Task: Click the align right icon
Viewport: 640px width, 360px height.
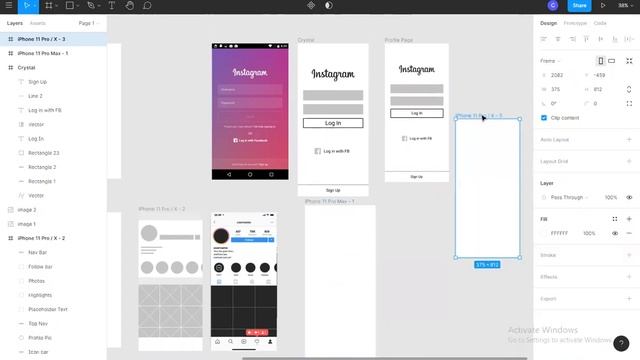Action: coord(573,39)
